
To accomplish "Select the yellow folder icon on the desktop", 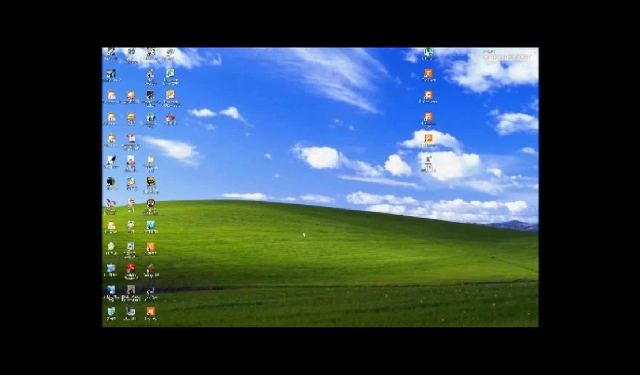I will tap(151, 160).
